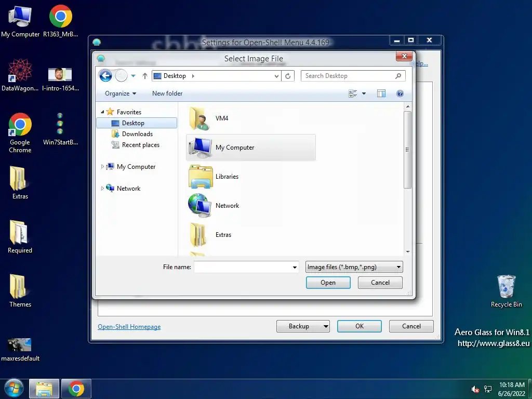Select the VM4 user folder
The image size is (532, 399).
pos(251,118)
